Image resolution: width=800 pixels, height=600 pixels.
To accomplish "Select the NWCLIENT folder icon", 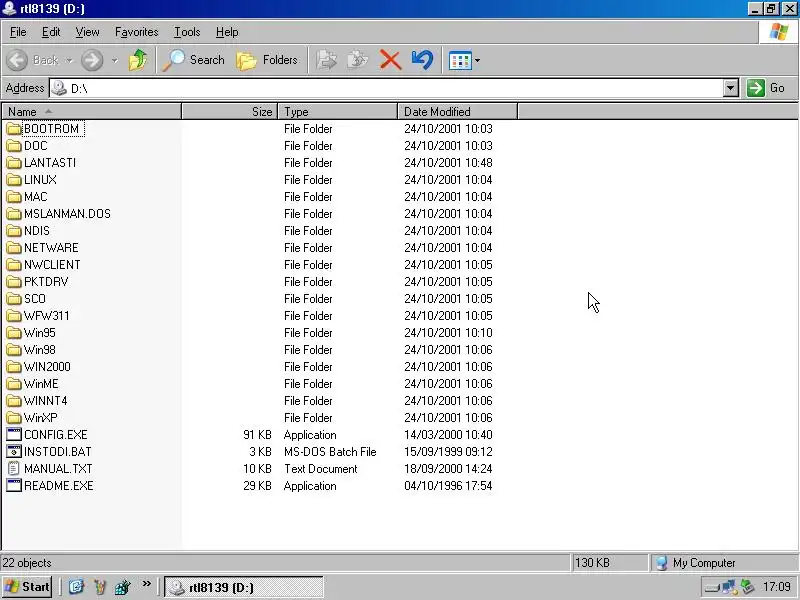I will 14,265.
